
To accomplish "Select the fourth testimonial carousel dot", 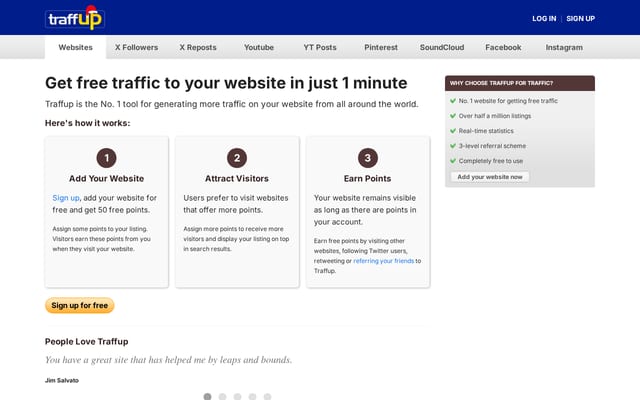I will (x=252, y=396).
